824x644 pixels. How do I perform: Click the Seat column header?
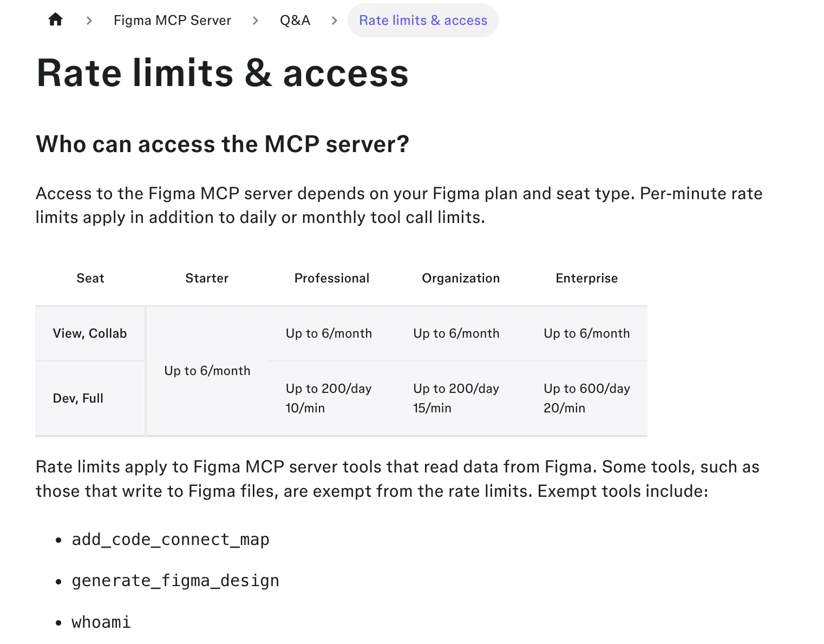click(90, 278)
